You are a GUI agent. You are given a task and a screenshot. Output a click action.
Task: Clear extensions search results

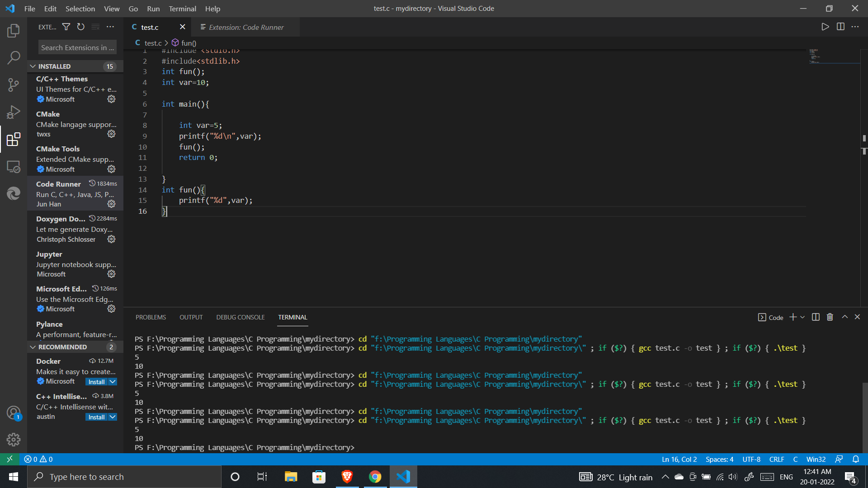(x=95, y=27)
